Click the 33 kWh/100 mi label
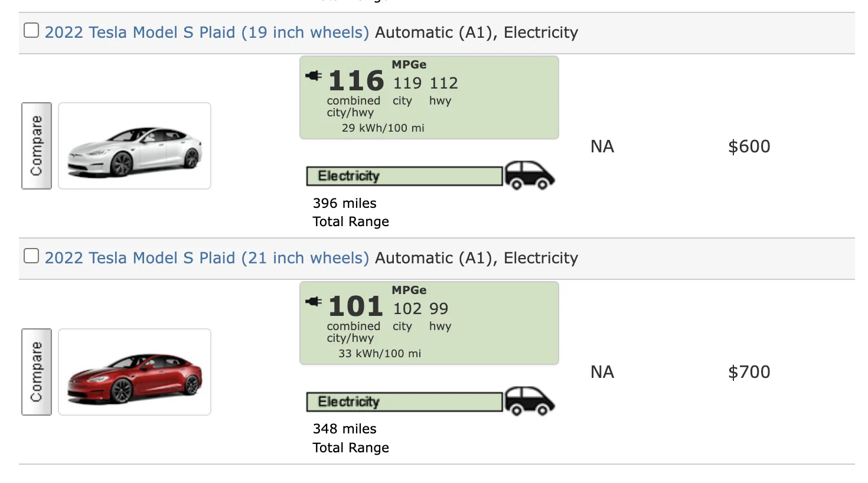The image size is (868, 483). point(380,354)
